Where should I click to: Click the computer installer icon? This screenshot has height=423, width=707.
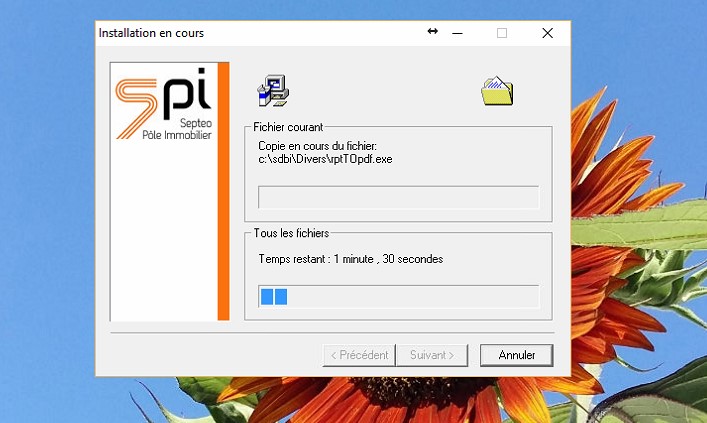click(273, 91)
